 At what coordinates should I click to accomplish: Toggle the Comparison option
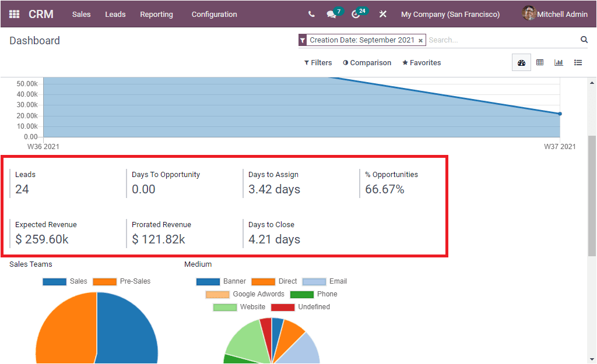[367, 62]
